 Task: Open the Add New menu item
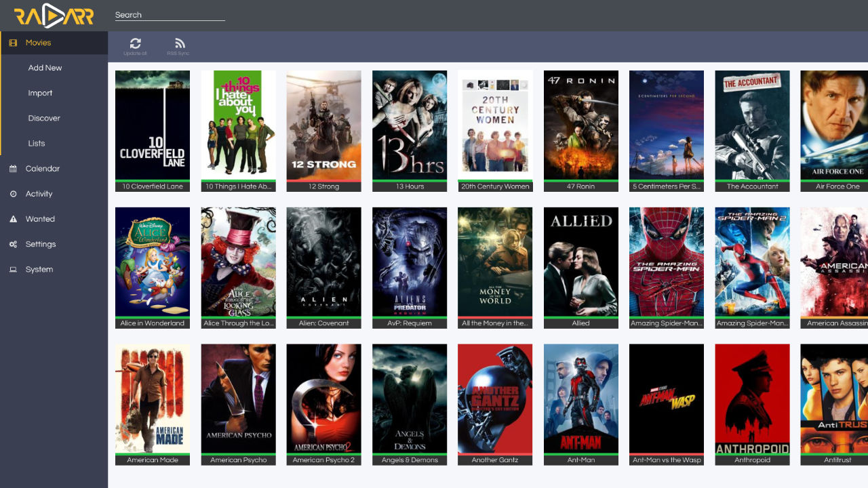(45, 68)
